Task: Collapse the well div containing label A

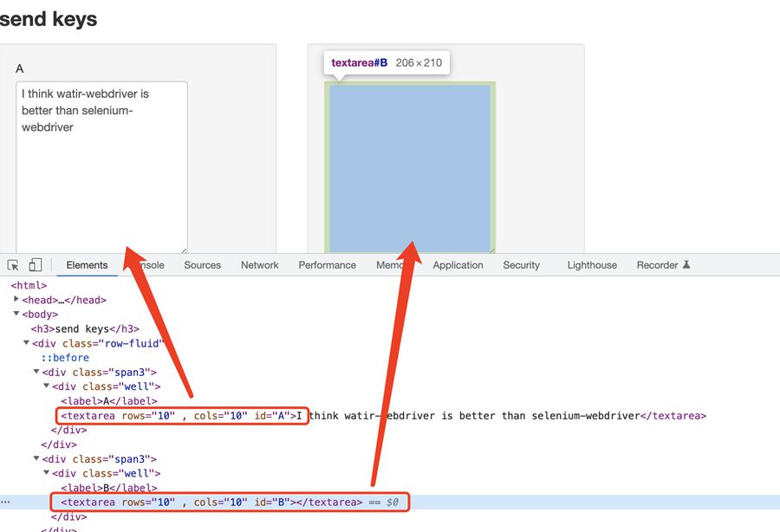Action: (x=46, y=386)
